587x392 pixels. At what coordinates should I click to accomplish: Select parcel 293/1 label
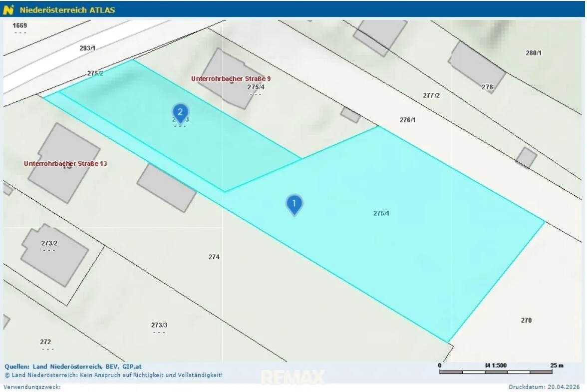pos(87,48)
